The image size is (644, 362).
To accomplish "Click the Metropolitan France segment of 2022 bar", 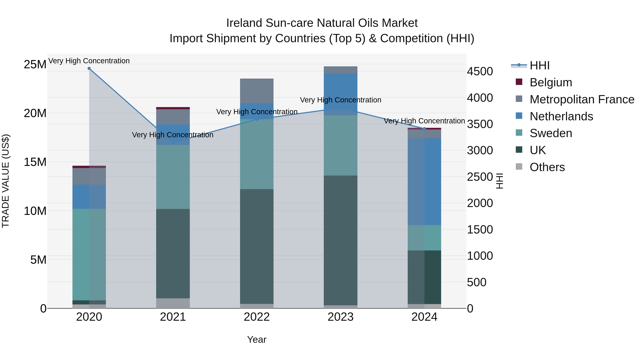I will click(x=257, y=91).
